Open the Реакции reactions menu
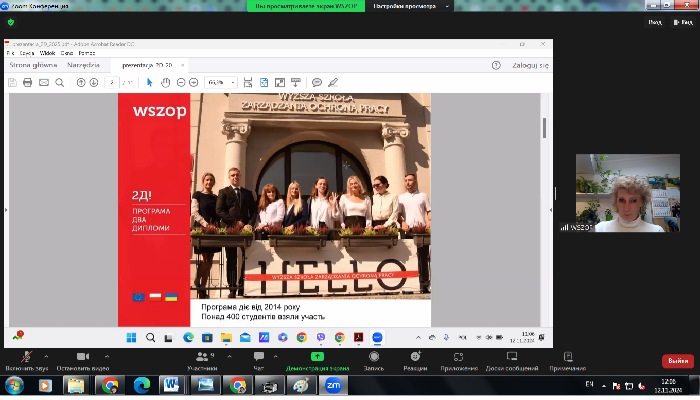 tap(416, 358)
